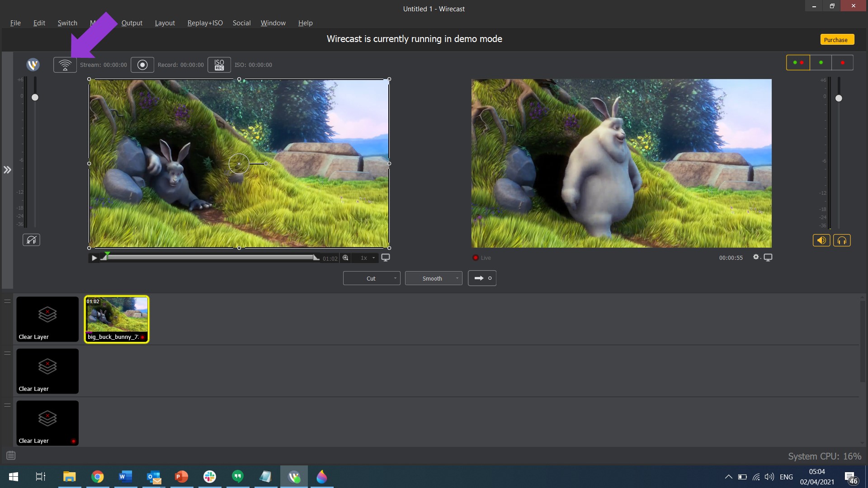The width and height of the screenshot is (868, 488).
Task: Click the preview playback scrubber bar
Action: [x=210, y=257]
